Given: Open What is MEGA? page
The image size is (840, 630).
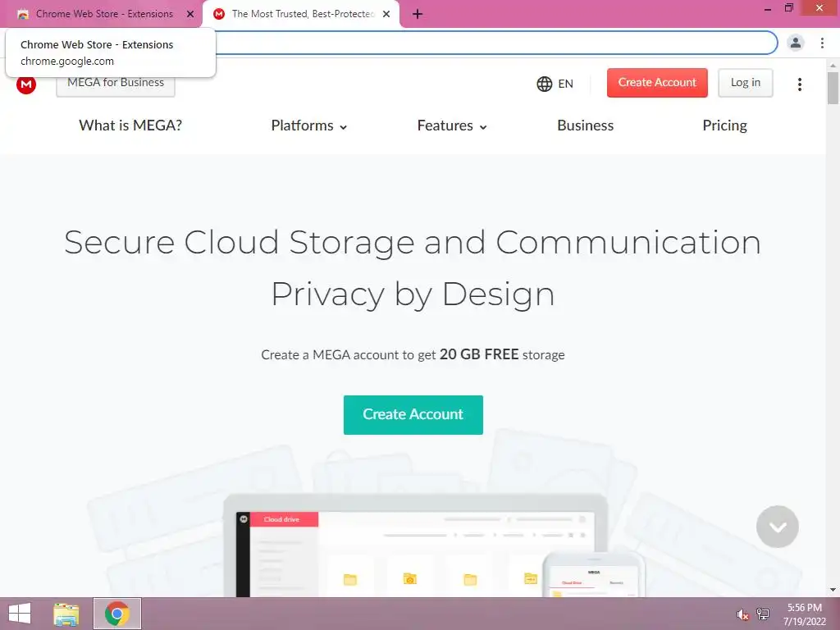Looking at the screenshot, I should click(130, 126).
